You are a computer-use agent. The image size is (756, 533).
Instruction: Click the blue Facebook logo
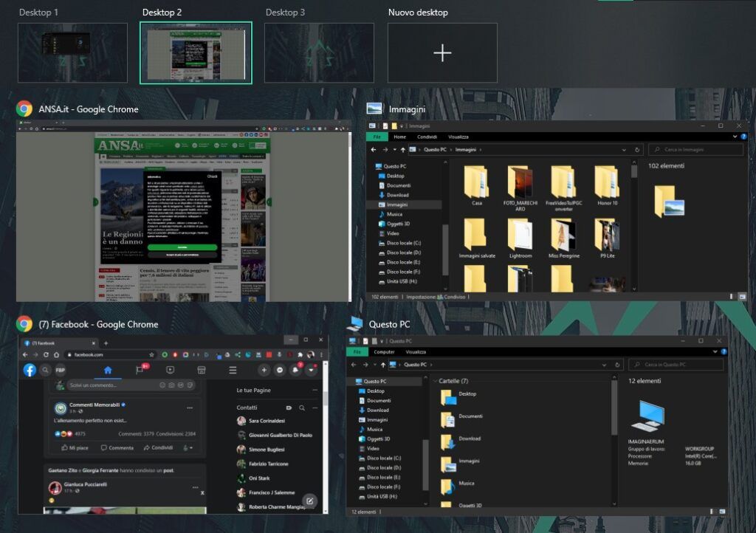pyautogui.click(x=30, y=370)
